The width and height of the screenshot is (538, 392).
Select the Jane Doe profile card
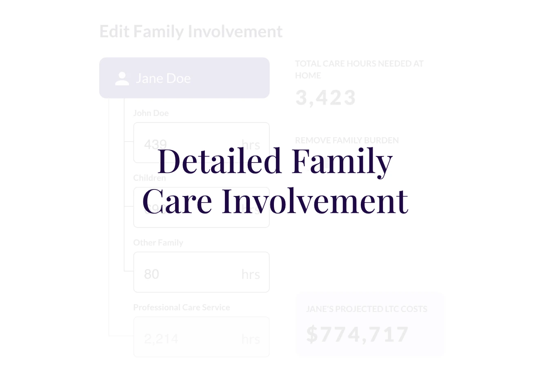coord(184,78)
